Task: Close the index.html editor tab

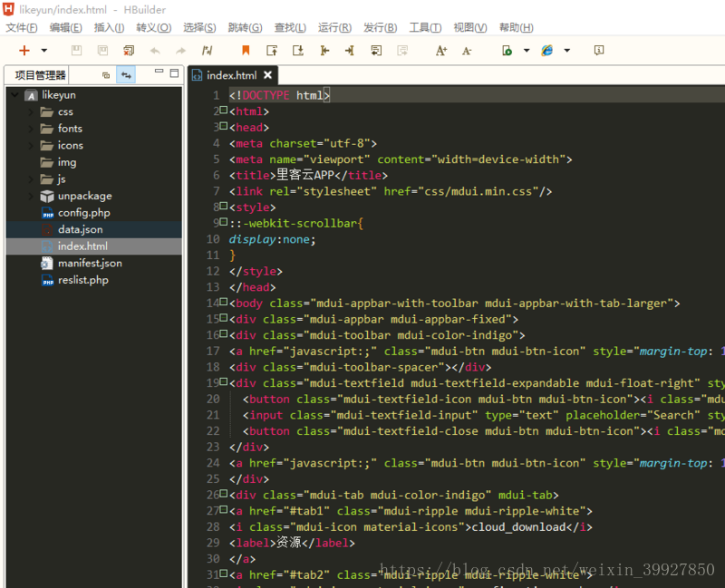Action: 267,75
